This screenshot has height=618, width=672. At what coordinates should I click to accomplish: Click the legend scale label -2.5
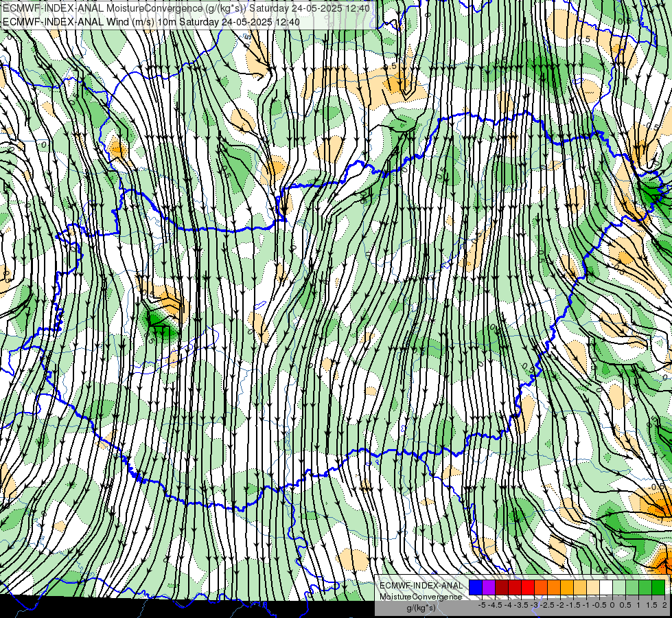click(547, 605)
